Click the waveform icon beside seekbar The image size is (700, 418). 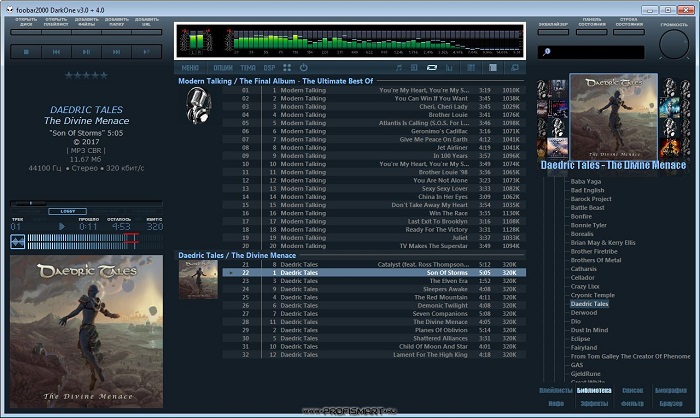(x=17, y=242)
